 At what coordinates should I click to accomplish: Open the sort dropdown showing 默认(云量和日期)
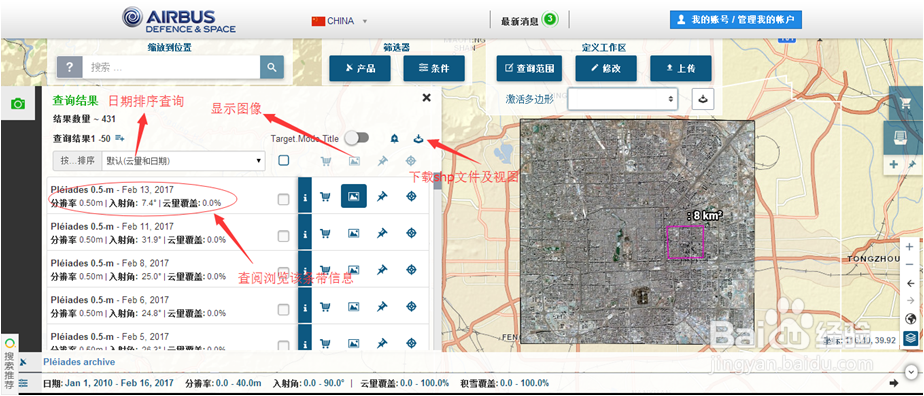pos(183,160)
